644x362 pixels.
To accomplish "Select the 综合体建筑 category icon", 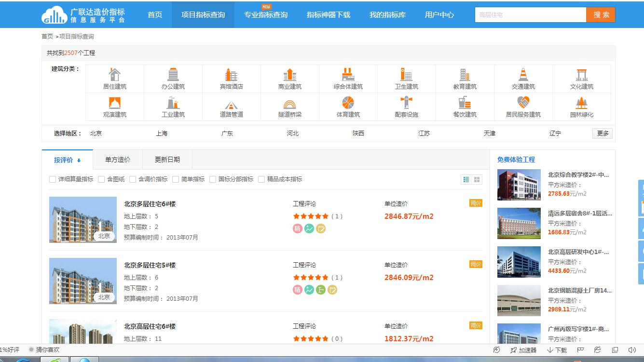I will click(348, 75).
